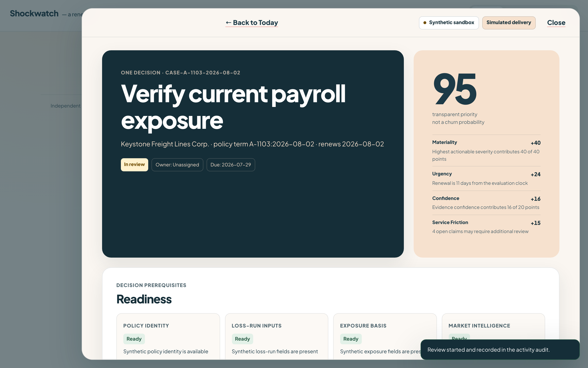
Task: Click "Evidence confidence contributes 16 of 20 points"
Action: click(486, 207)
